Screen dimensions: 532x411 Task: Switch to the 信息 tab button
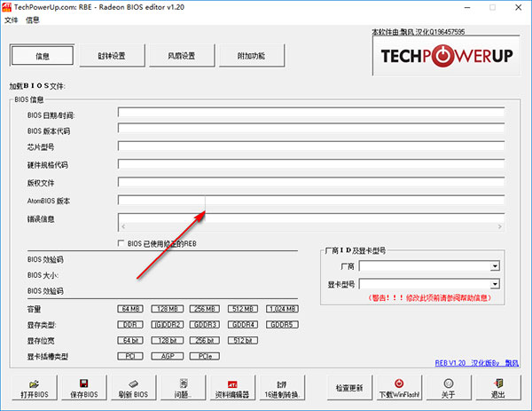pyautogui.click(x=43, y=55)
